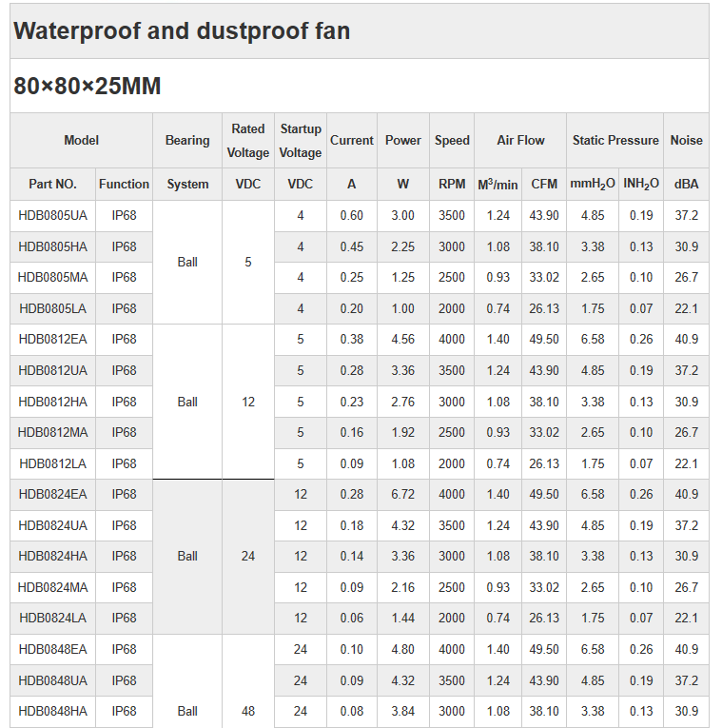722x728 pixels.
Task: Select the HDB0812LA model row
Action: pyautogui.click(x=52, y=463)
